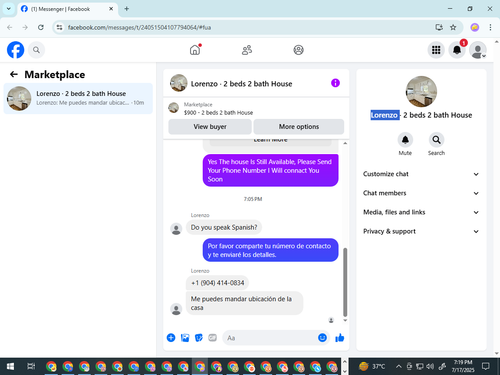Open the taskbar clock 7:19 PM
The image size is (500, 375).
click(x=463, y=366)
